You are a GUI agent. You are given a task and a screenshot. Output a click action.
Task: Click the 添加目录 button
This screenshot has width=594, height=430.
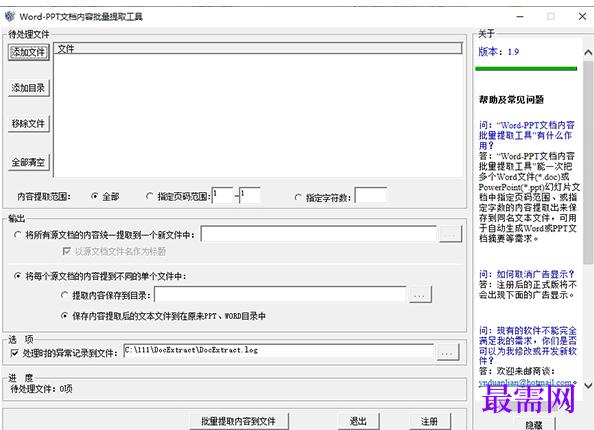(29, 88)
